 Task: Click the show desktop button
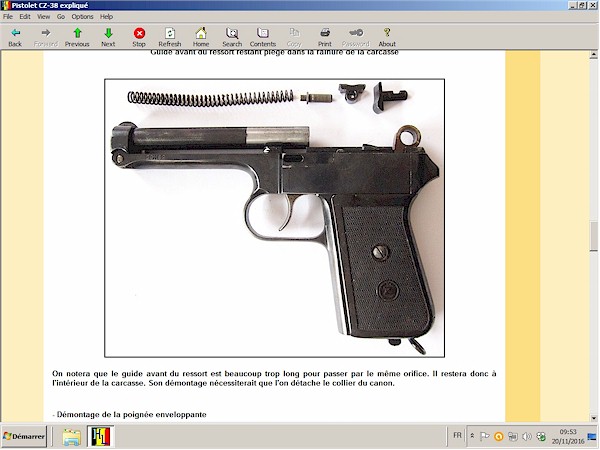[592, 437]
